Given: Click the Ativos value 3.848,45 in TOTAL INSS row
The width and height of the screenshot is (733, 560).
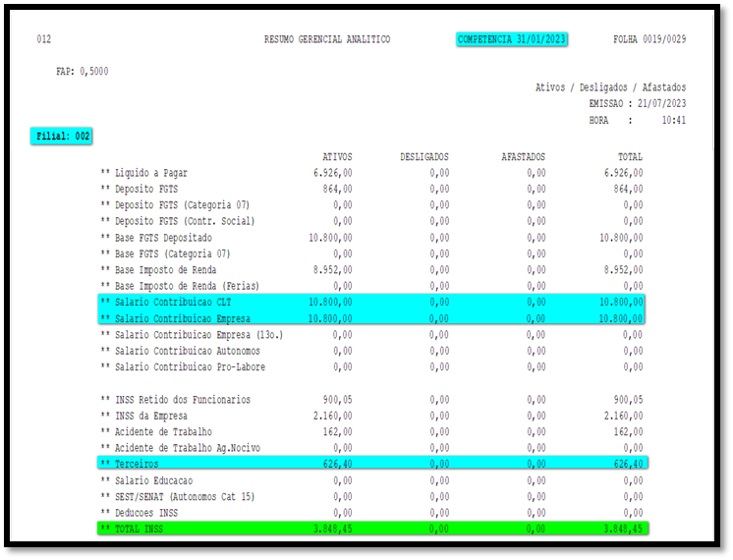Looking at the screenshot, I should tap(333, 530).
